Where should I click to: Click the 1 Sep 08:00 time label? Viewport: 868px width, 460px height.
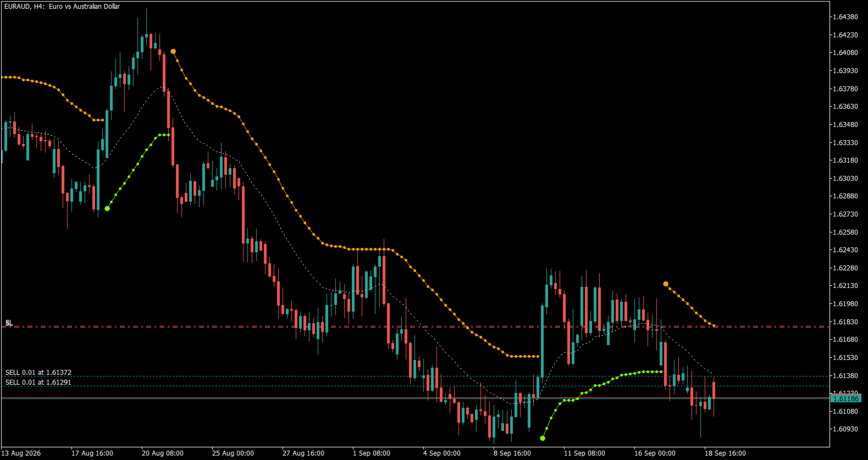[372, 453]
